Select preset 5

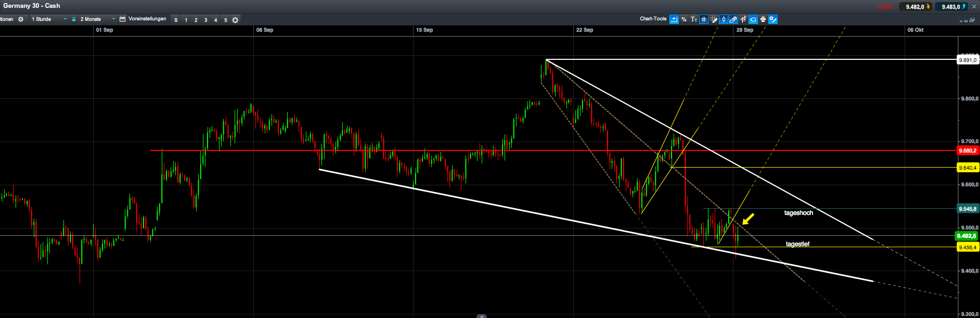click(225, 20)
